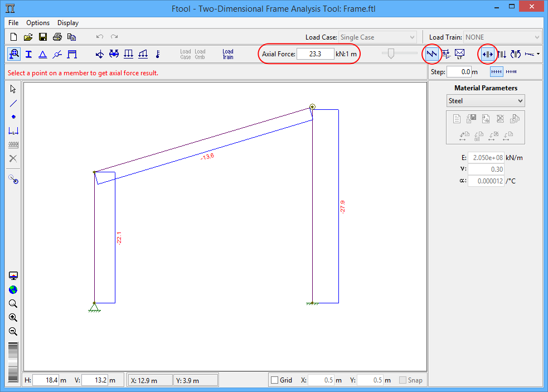The image size is (548, 392).
Task: Open the Steel material dropdown
Action: coord(486,101)
